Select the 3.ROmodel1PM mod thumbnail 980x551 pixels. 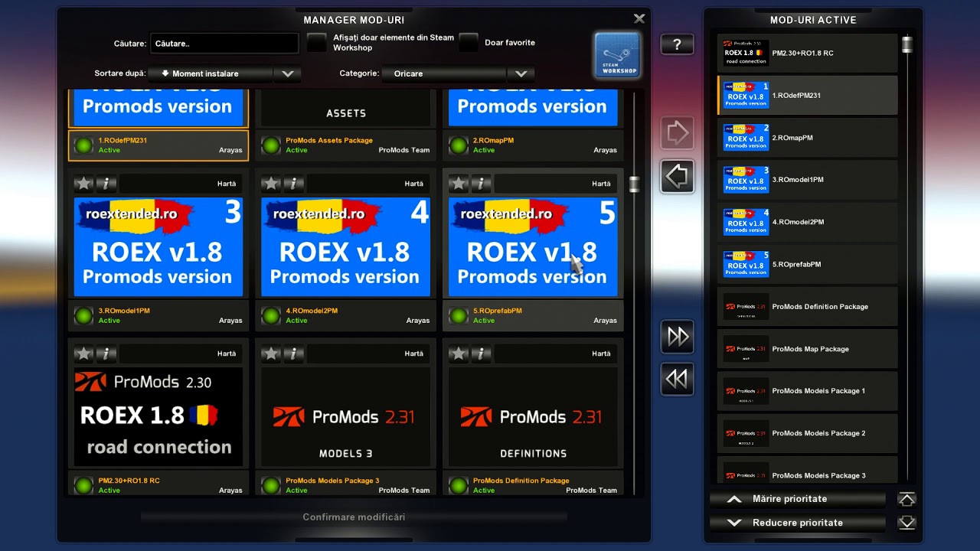[x=158, y=247]
